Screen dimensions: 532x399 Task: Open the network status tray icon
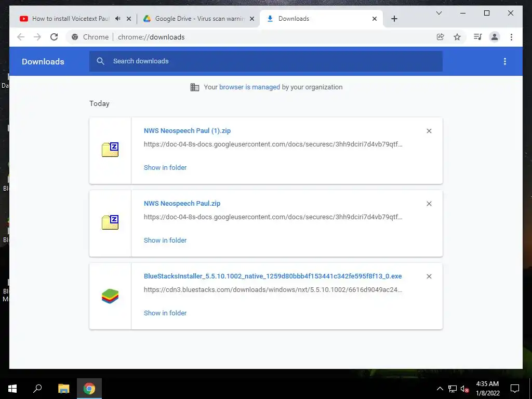coord(453,389)
